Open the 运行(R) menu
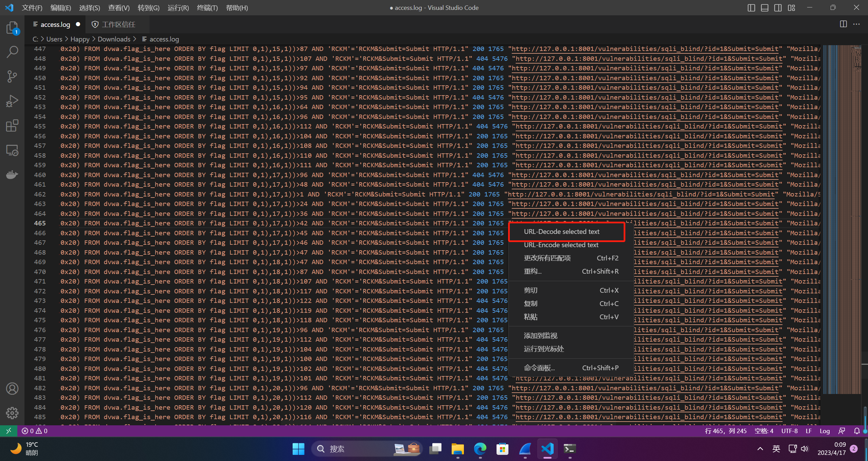Screen dimensions: 868x461 178,8
